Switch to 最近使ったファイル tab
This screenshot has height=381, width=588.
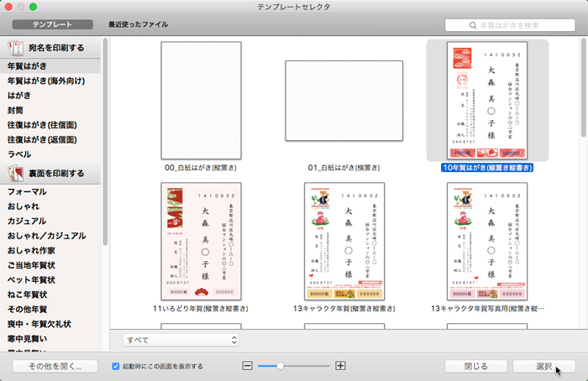pyautogui.click(x=139, y=25)
